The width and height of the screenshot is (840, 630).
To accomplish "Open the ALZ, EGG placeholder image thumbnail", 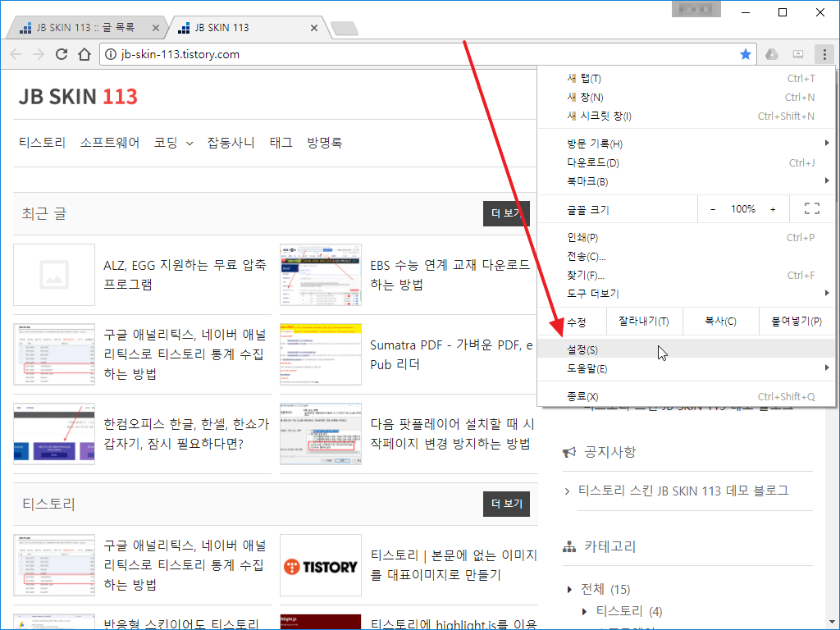I will point(54,275).
